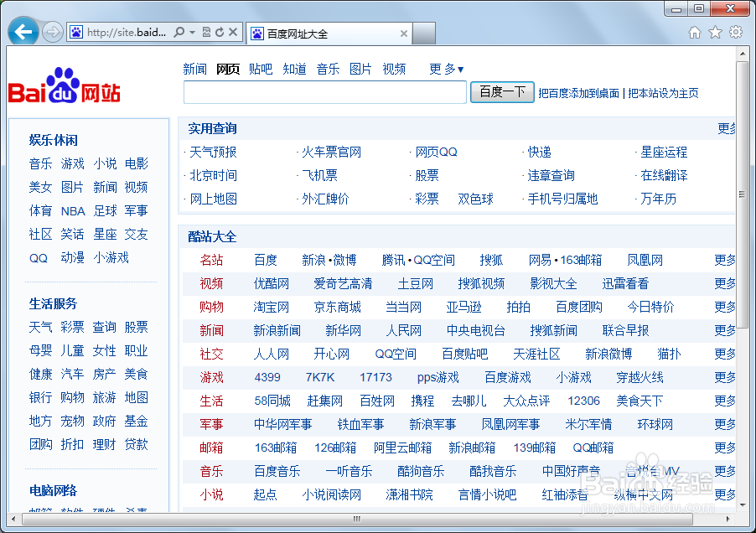The image size is (756, 533).
Task: Click the browser forward arrow button
Action: click(52, 33)
